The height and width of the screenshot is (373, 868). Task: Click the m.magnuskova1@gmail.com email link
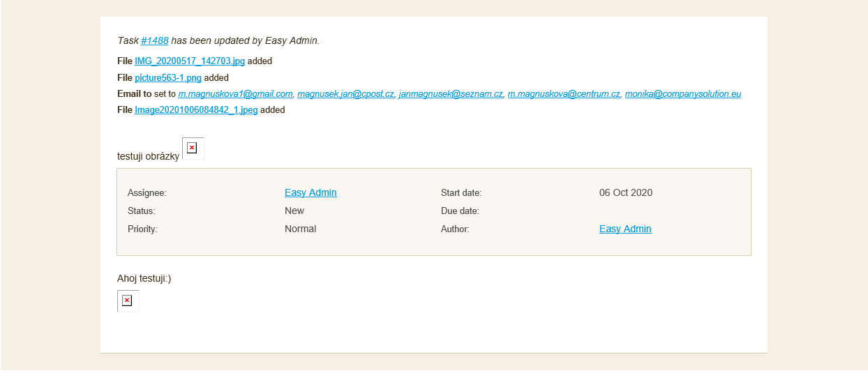(235, 94)
